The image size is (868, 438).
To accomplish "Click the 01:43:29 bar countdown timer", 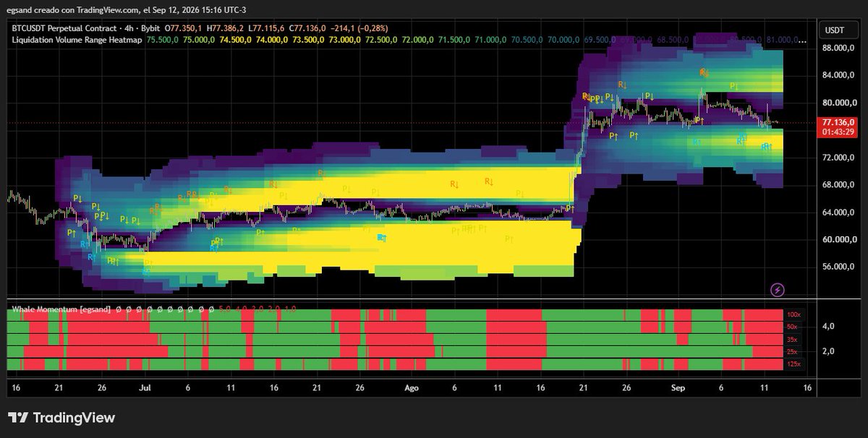I will (839, 132).
